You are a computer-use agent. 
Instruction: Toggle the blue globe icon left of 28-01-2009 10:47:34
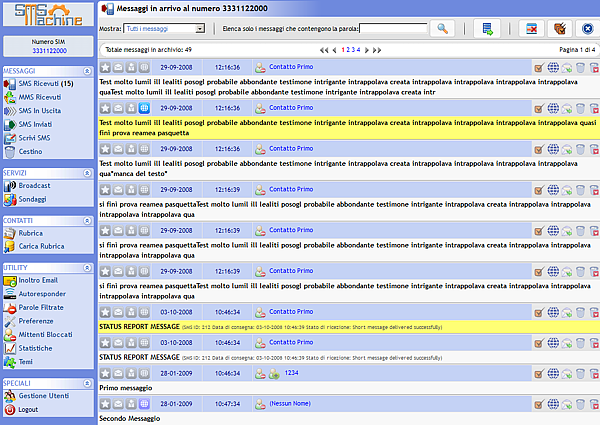point(144,404)
